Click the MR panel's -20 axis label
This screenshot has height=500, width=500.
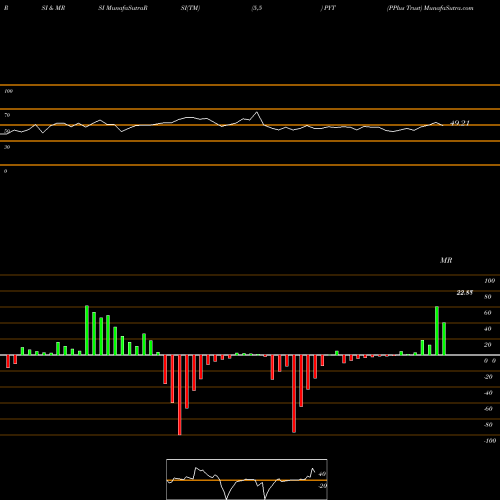488,377
